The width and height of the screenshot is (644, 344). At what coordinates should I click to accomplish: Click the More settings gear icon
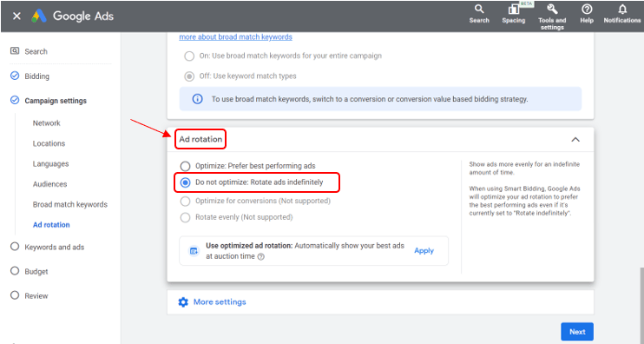click(183, 302)
